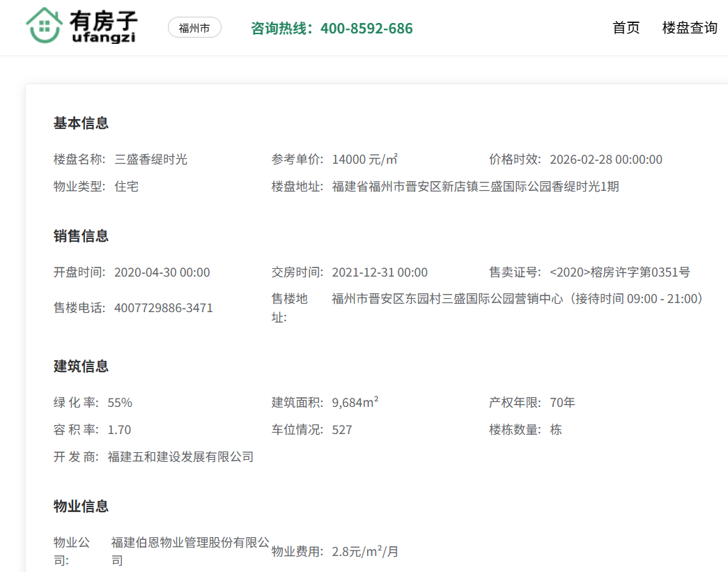The height and width of the screenshot is (572, 728).
Task: Click the 建筑面积 value 9,684m²
Action: pyautogui.click(x=355, y=403)
